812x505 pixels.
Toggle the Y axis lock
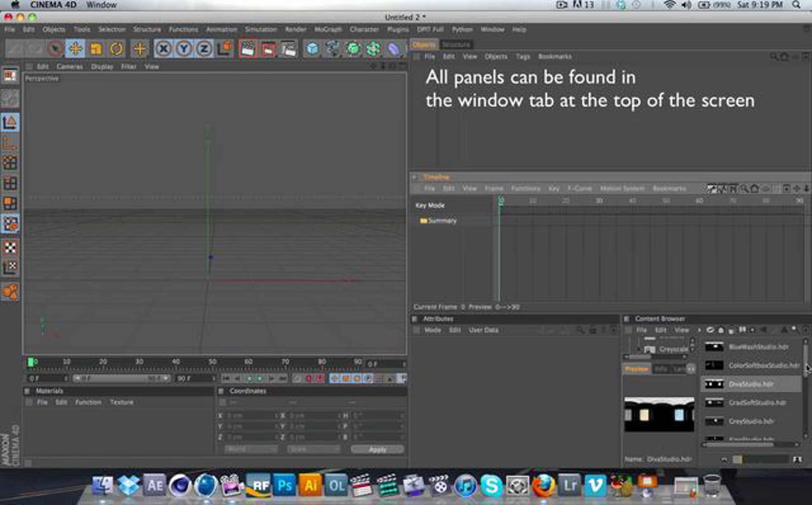click(184, 49)
